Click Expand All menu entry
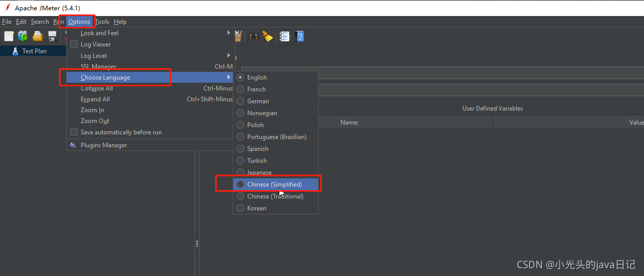644x276 pixels. [x=151, y=99]
